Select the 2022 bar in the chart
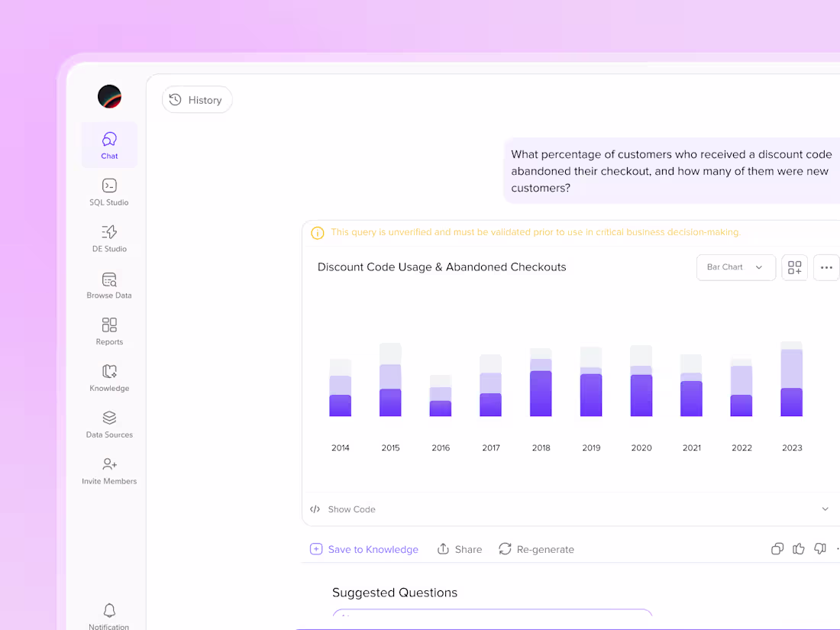 pyautogui.click(x=741, y=387)
